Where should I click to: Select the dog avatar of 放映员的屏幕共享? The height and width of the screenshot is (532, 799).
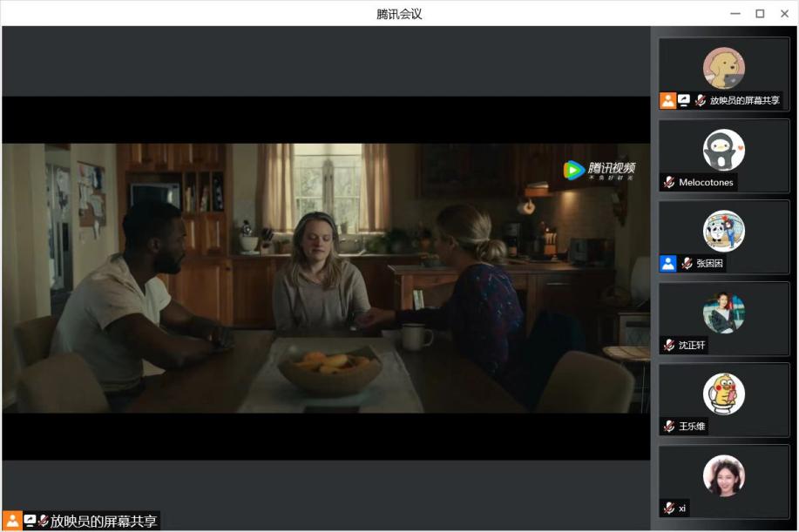click(x=723, y=68)
